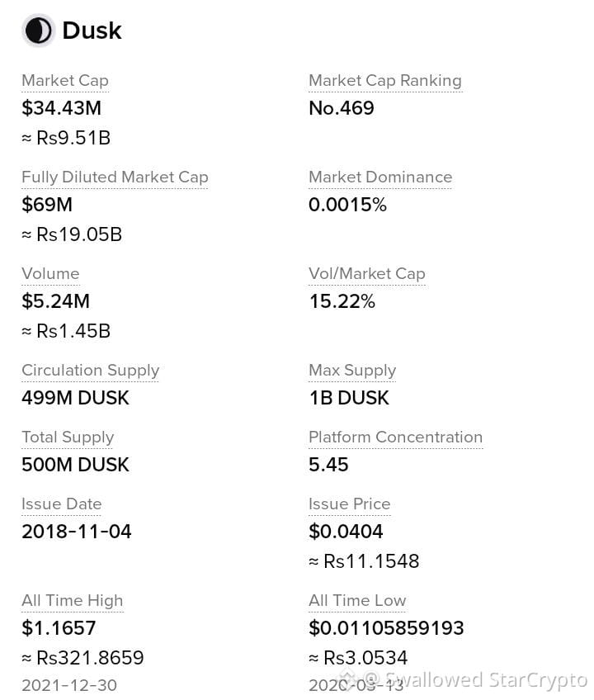Open the Market Cap label tooltip
The width and height of the screenshot is (594, 700).
(x=65, y=81)
